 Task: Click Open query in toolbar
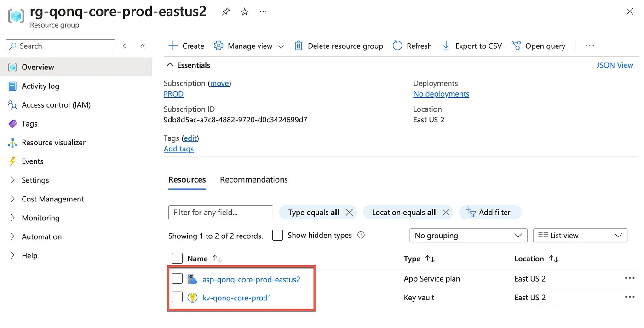pyautogui.click(x=538, y=46)
